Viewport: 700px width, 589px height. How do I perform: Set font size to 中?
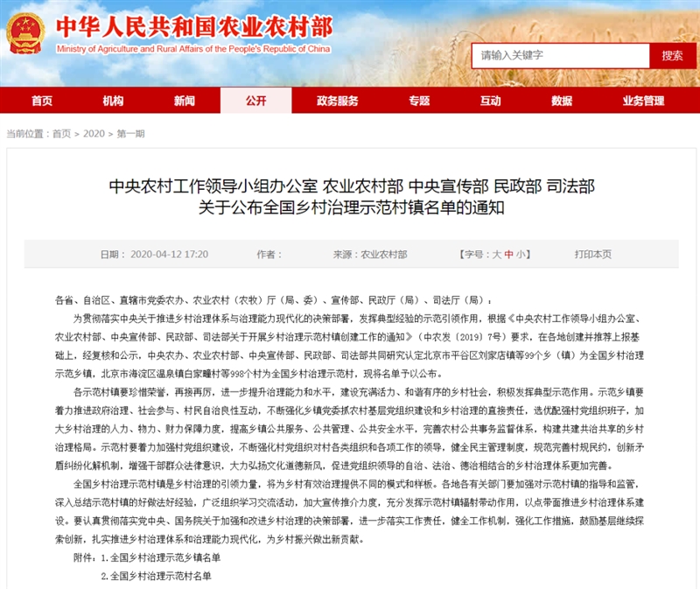coord(508,255)
